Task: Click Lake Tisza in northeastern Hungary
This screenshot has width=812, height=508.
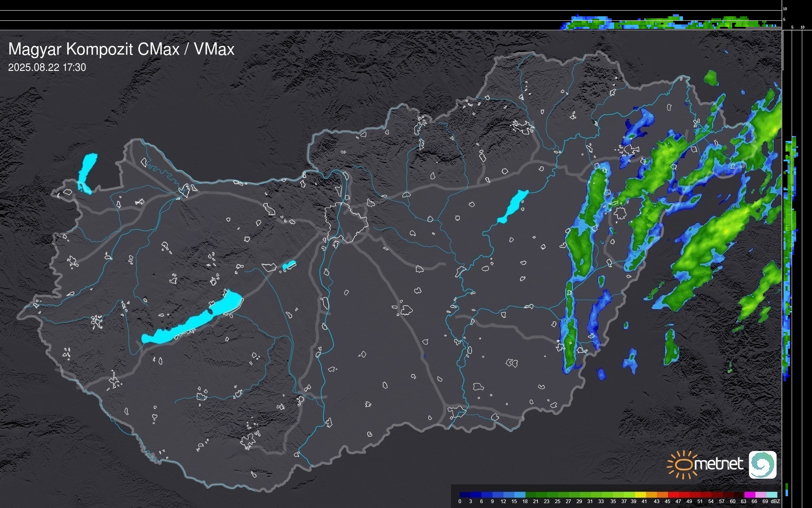Action: tap(513, 207)
